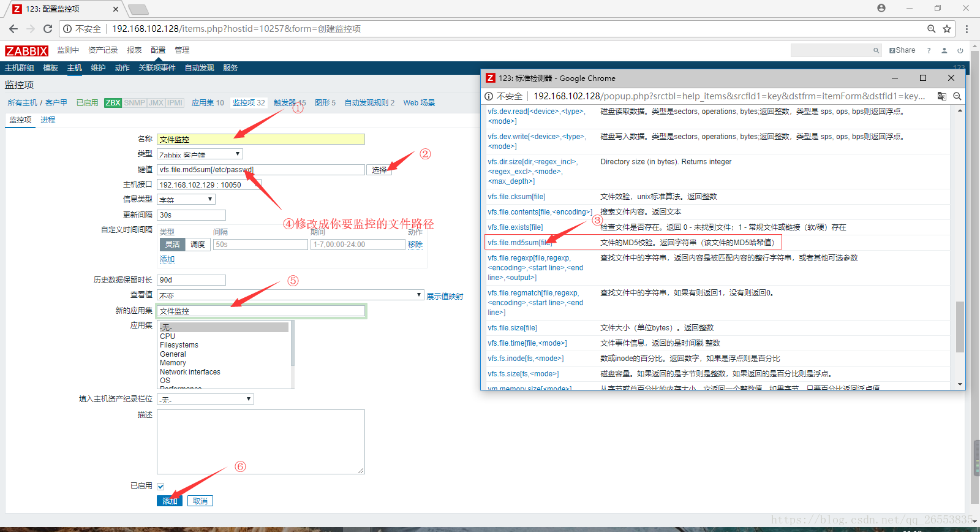
Task: Bookmark this page with the star icon
Action: [947, 29]
